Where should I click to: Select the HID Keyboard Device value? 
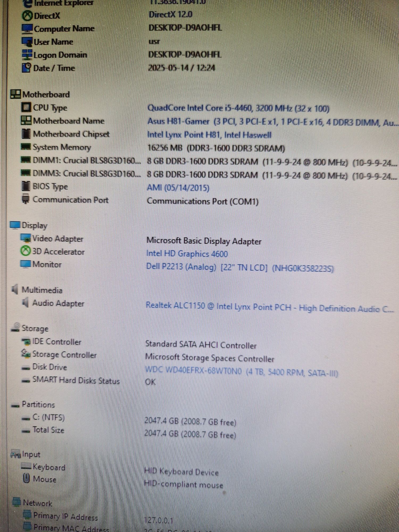pyautogui.click(x=181, y=472)
